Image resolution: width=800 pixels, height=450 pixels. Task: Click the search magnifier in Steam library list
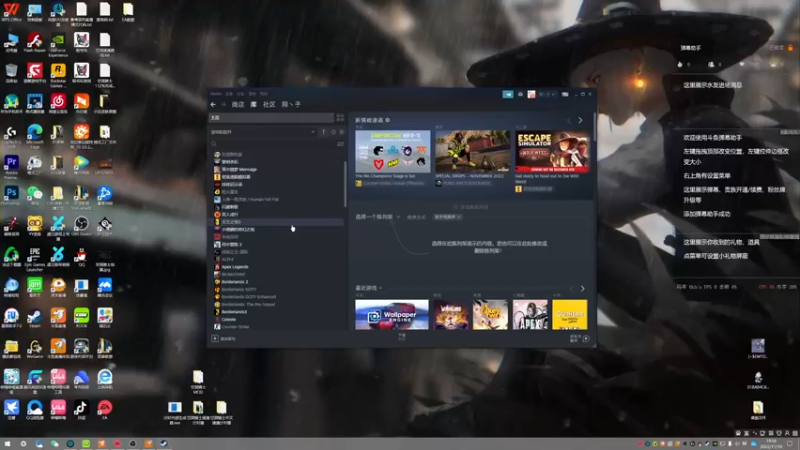click(x=214, y=144)
